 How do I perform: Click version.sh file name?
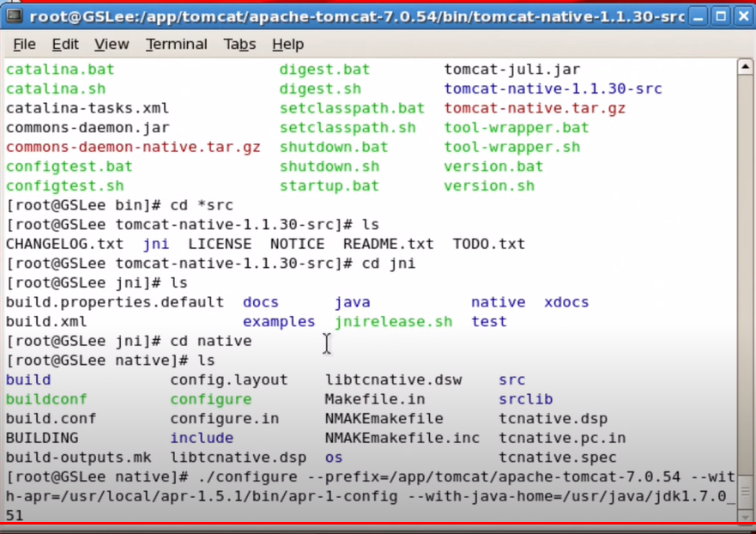(x=489, y=185)
